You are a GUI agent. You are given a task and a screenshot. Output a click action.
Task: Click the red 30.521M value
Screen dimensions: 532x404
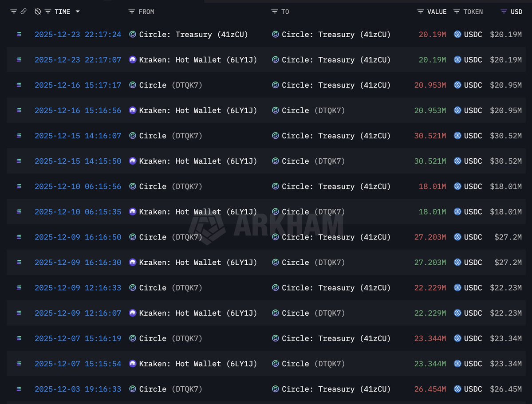(x=430, y=136)
